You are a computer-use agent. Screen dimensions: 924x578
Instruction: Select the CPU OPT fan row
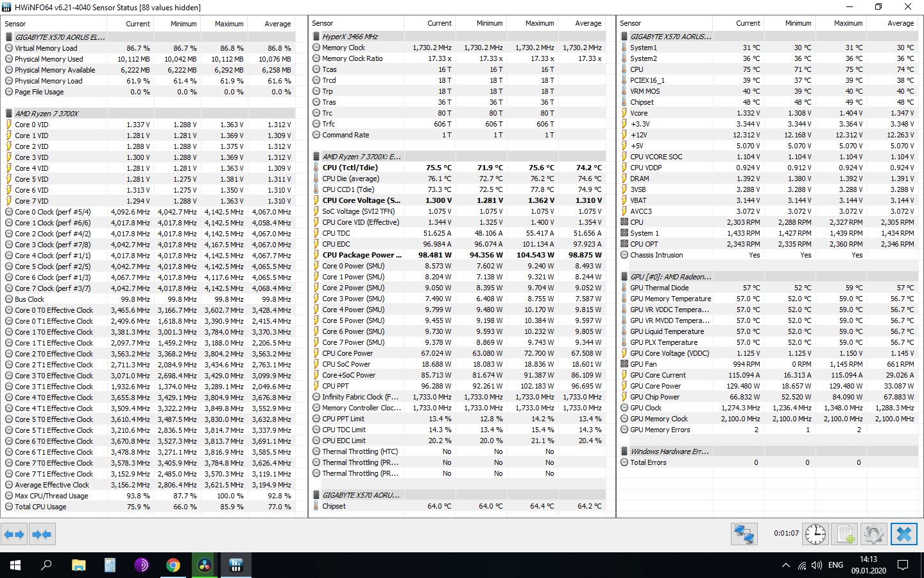[769, 244]
